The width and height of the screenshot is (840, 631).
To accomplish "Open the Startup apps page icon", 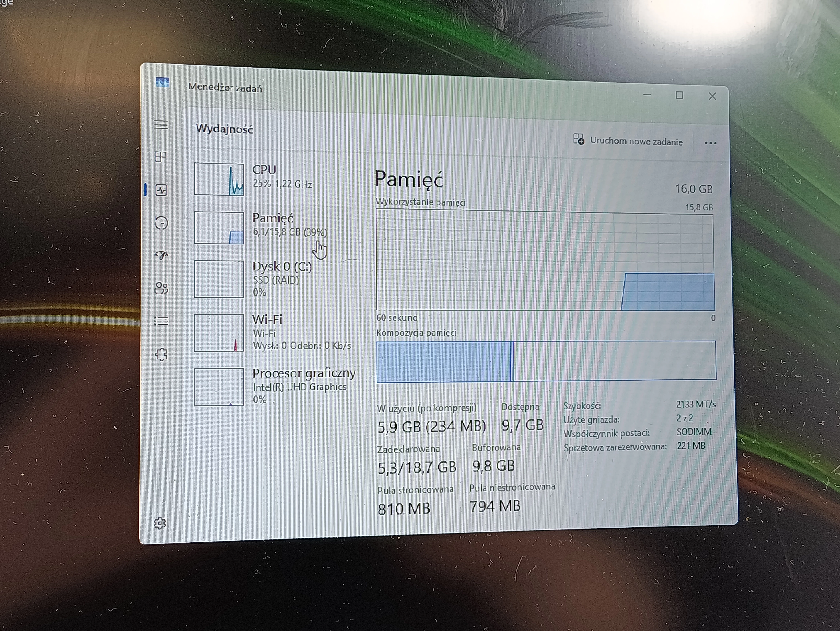I will click(x=161, y=255).
